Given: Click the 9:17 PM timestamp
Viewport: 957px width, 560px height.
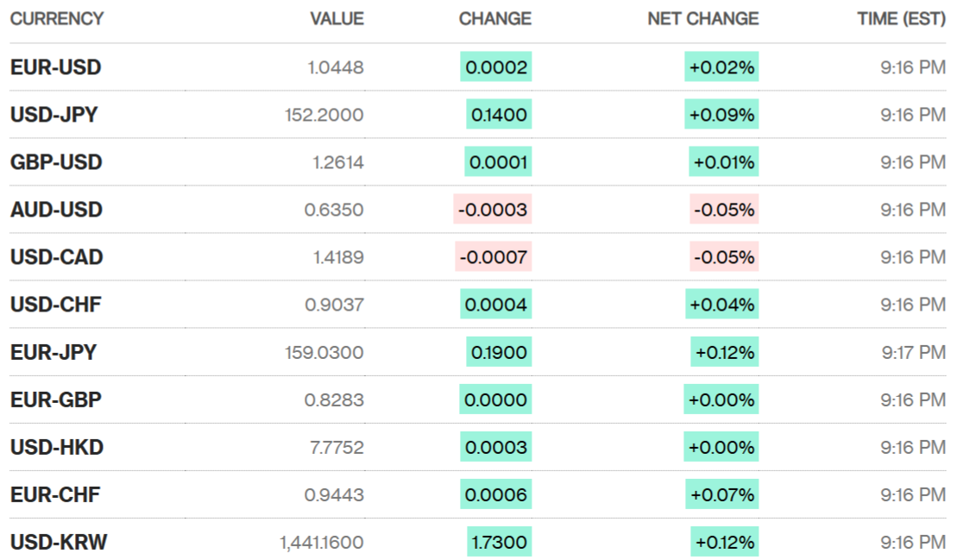Looking at the screenshot, I should [913, 352].
